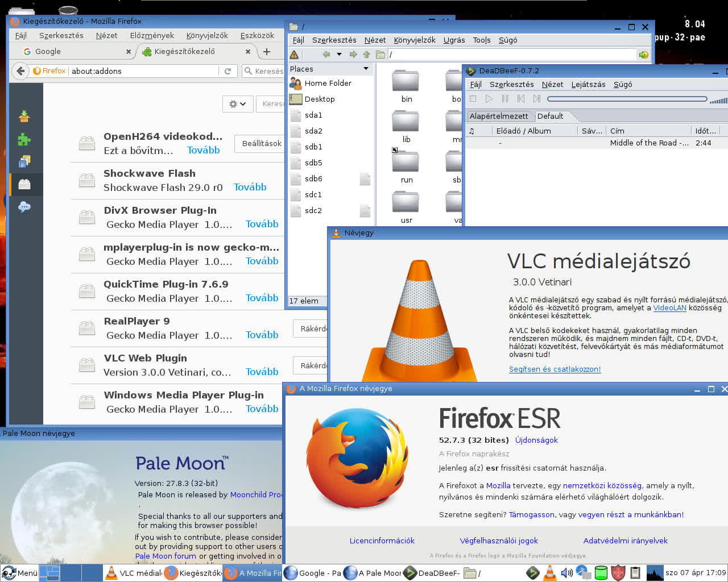Click the file manager path field
The height and width of the screenshot is (582, 728).
511,55
